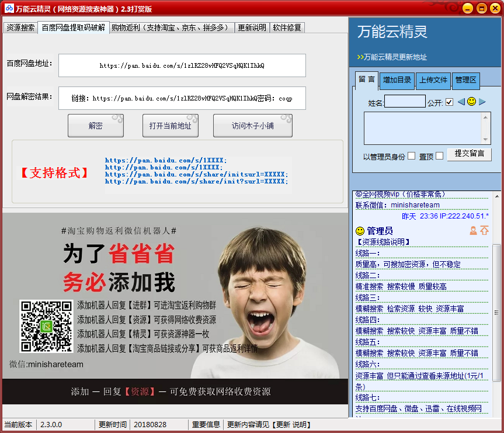Click the 线路七: line
Image resolution: width=504 pixels, height=433 pixels.
(368, 398)
